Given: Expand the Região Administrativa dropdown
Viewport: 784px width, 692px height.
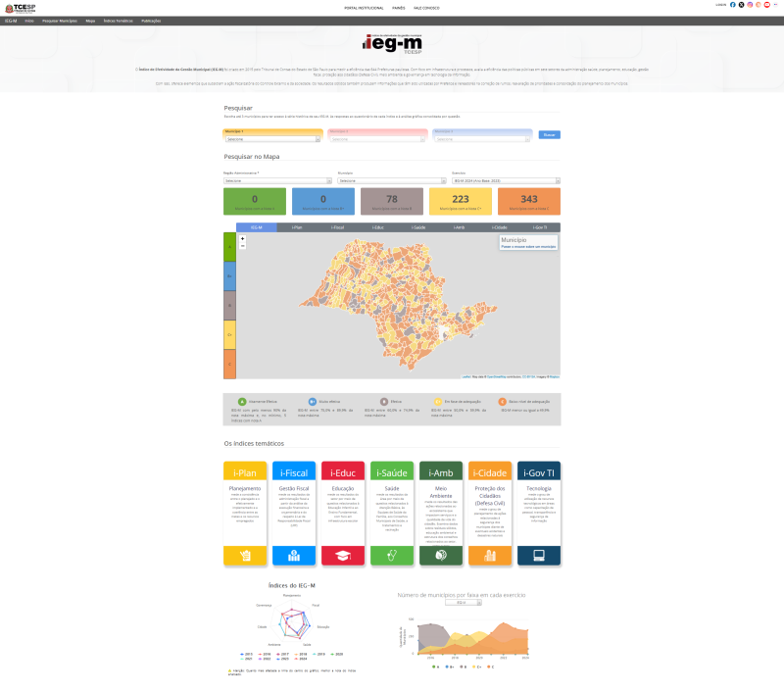Looking at the screenshot, I should point(277,180).
